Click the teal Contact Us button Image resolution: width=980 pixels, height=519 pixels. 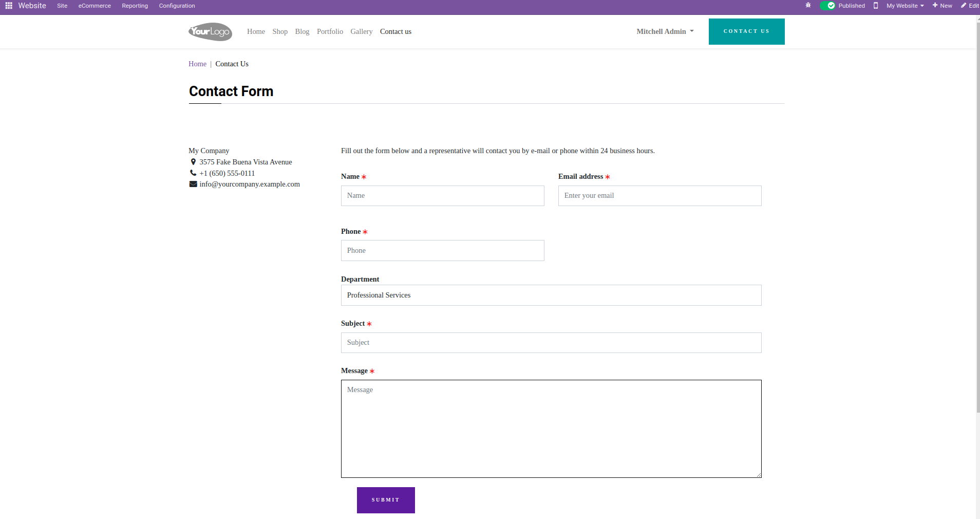[x=746, y=31]
